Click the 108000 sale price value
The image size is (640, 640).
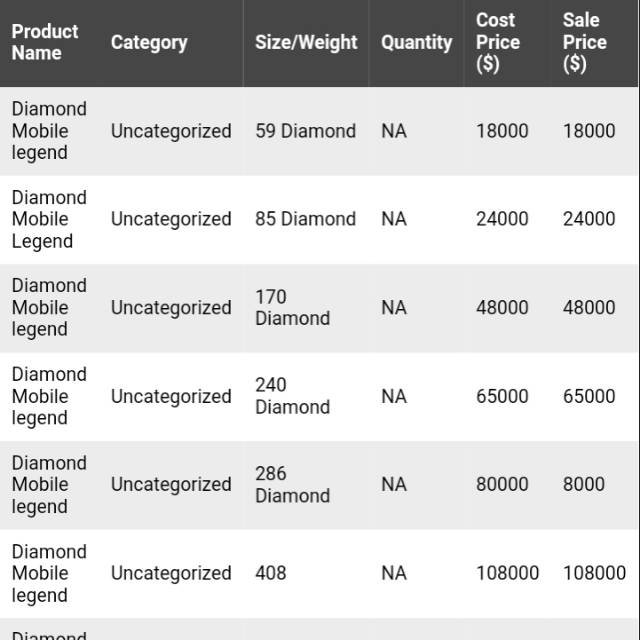pyautogui.click(x=594, y=573)
